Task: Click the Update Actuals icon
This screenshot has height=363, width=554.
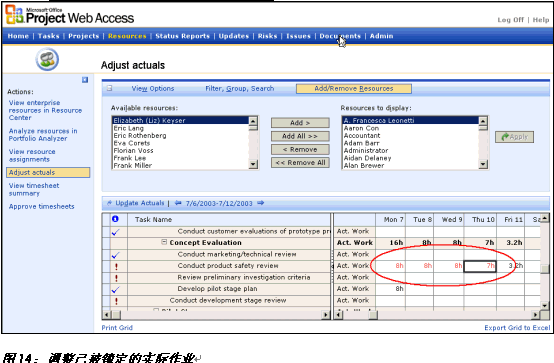Action: coord(109,203)
